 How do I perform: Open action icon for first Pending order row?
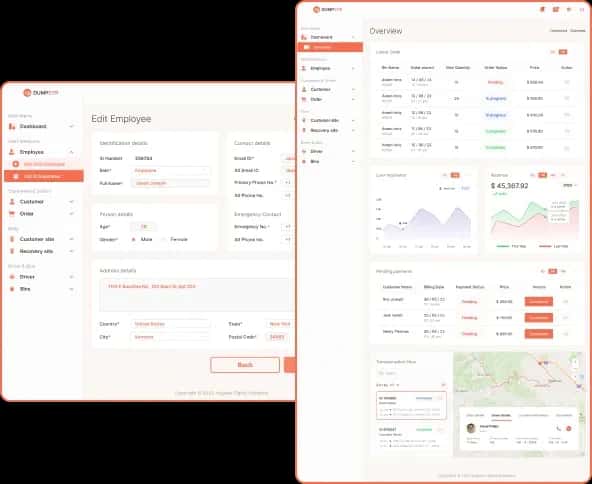click(567, 82)
